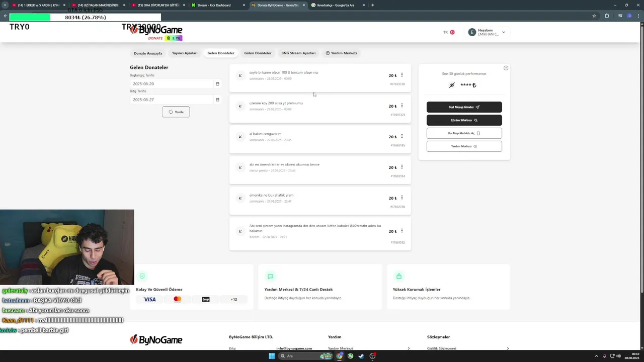Image resolution: width=644 pixels, height=362 pixels.
Task: Click the +12 more payment methods badge
Action: point(234,299)
